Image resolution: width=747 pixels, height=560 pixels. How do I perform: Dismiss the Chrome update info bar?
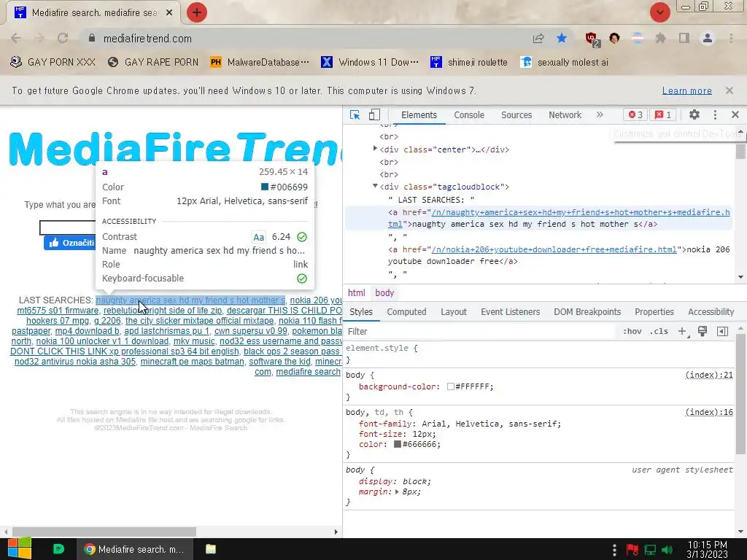(x=729, y=90)
